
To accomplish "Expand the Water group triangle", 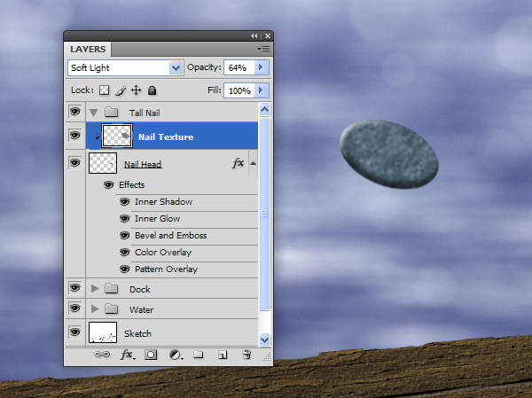I will (x=95, y=308).
